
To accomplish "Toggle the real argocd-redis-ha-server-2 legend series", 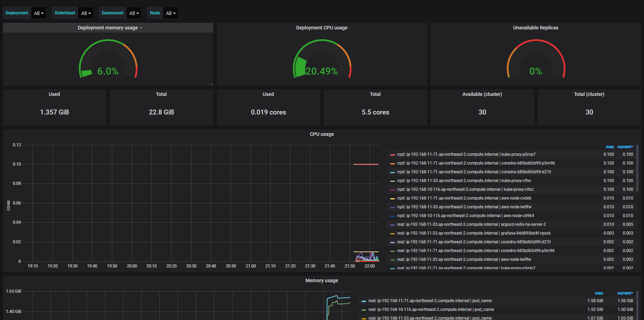I will pyautogui.click(x=471, y=224).
